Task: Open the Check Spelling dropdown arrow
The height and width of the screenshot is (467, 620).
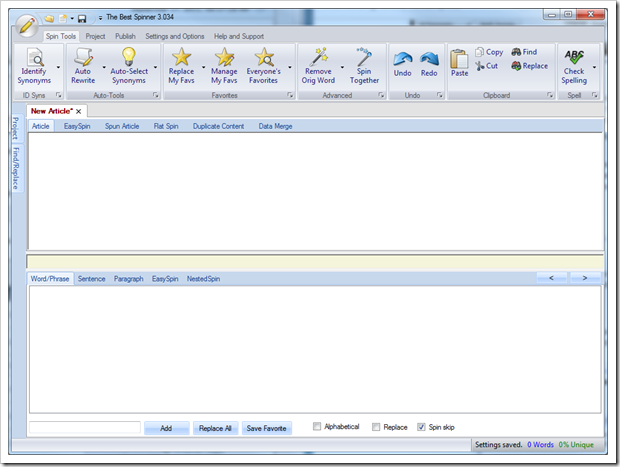Action: tap(595, 68)
